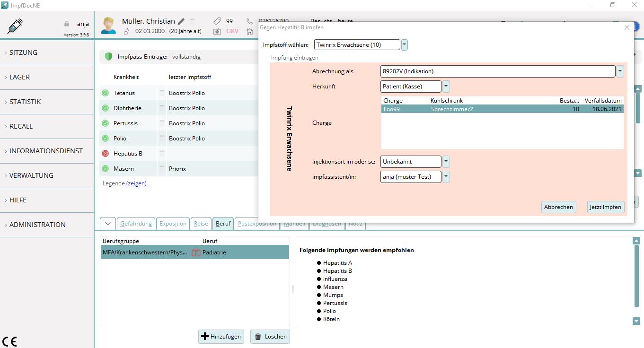Click the Löschen button
The height and width of the screenshot is (348, 644).
[270, 337]
